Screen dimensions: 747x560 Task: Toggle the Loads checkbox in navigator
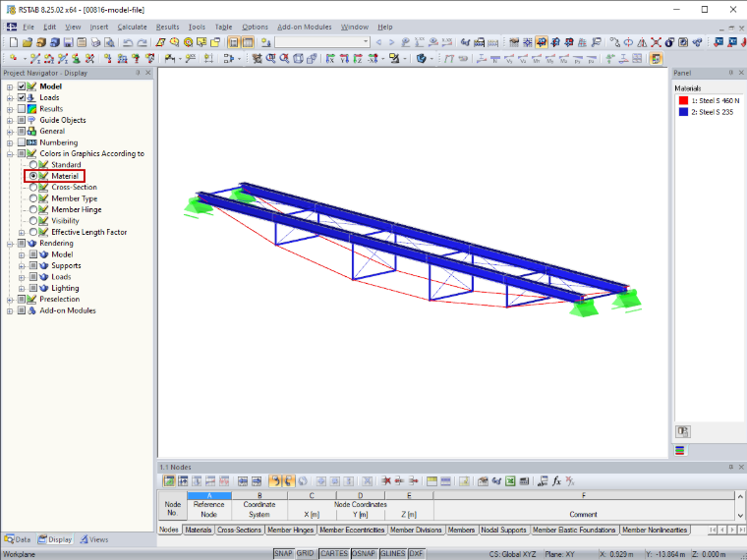click(22, 97)
